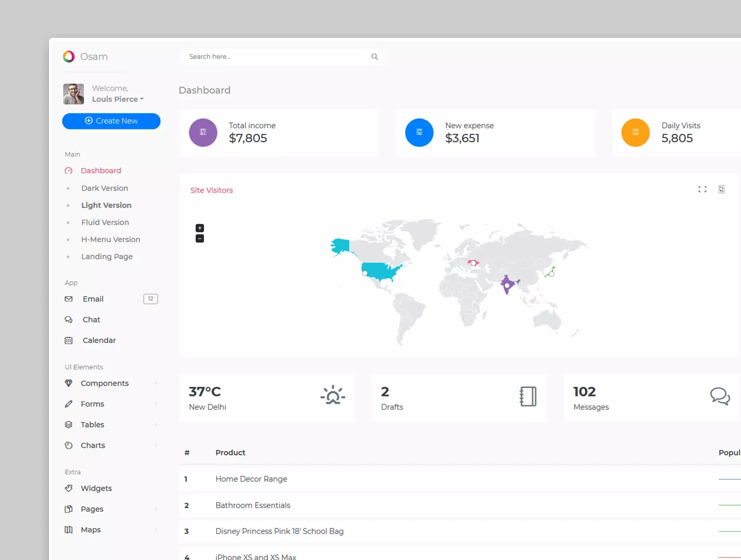Open Calendar in the sidebar
The width and height of the screenshot is (741, 560).
(99, 341)
